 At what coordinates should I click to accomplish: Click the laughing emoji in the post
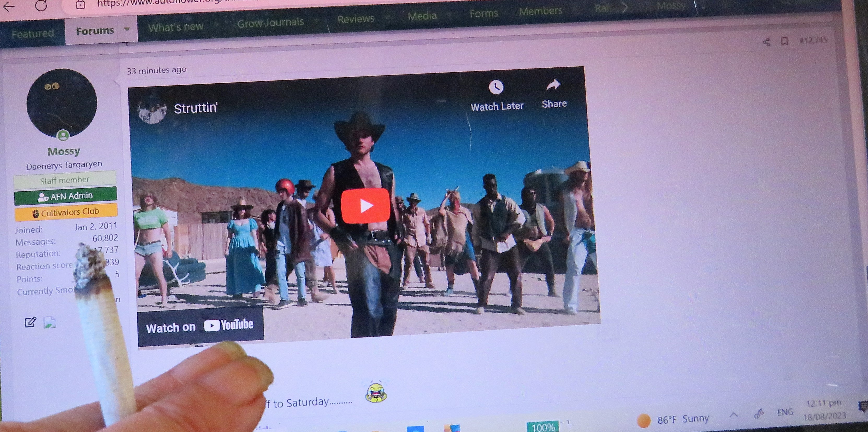tap(376, 392)
